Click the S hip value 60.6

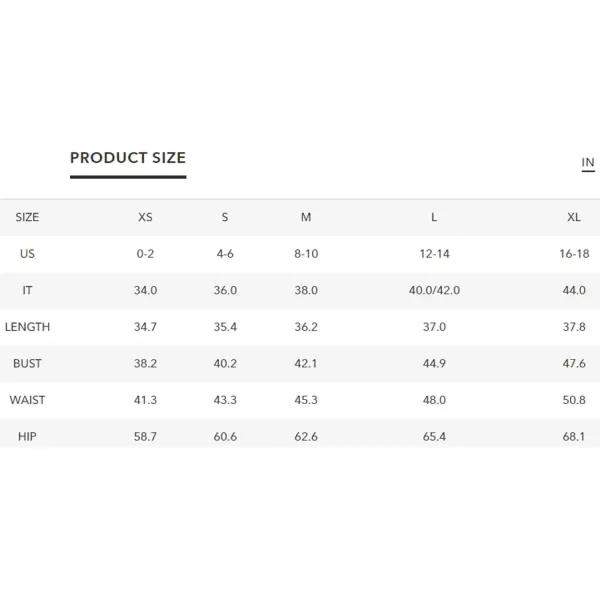click(x=225, y=437)
